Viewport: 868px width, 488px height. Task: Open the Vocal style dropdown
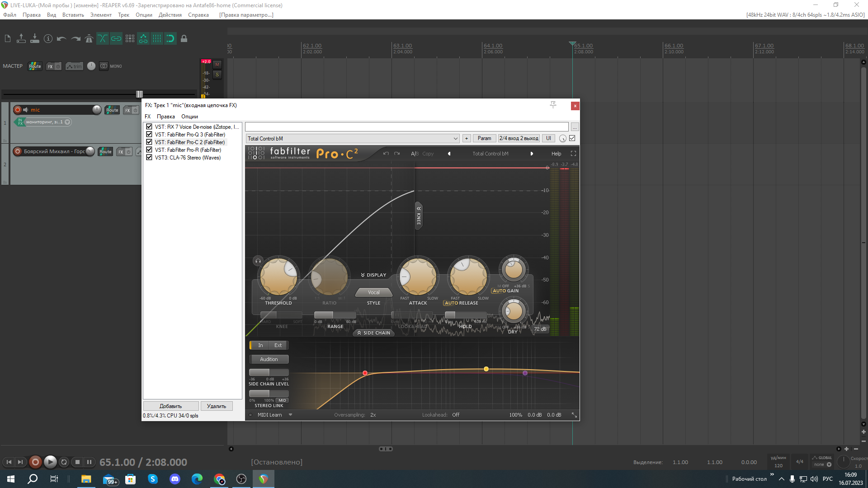[x=373, y=293]
